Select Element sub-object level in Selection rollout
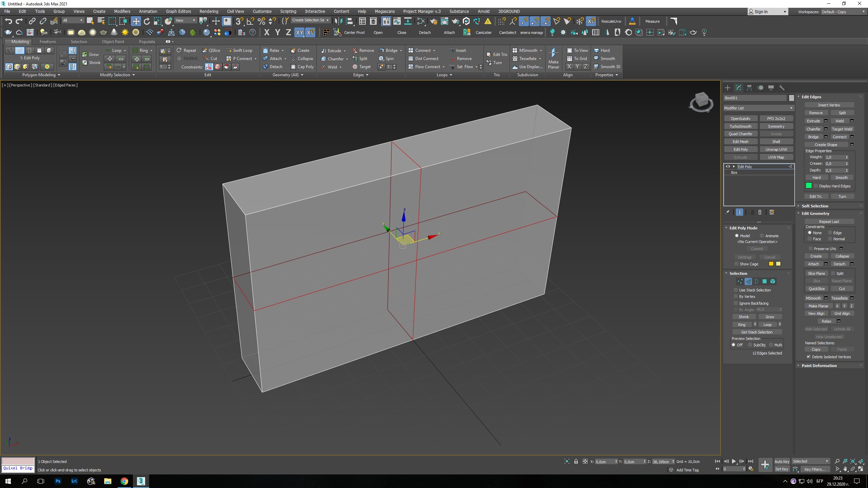 pos(773,281)
